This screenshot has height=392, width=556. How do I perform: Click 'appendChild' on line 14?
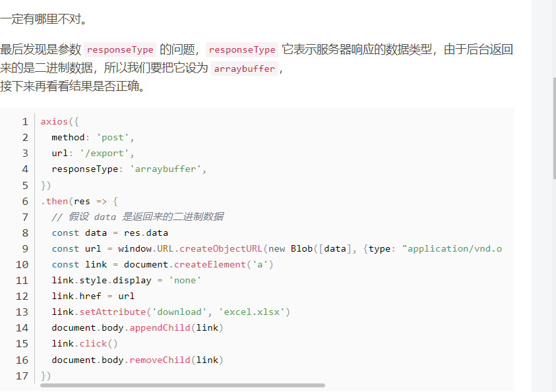pos(160,328)
